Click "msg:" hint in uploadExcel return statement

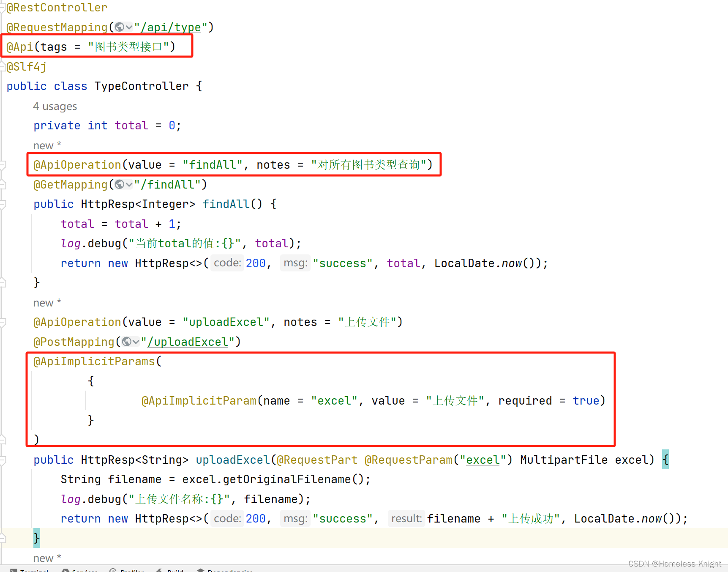point(295,518)
